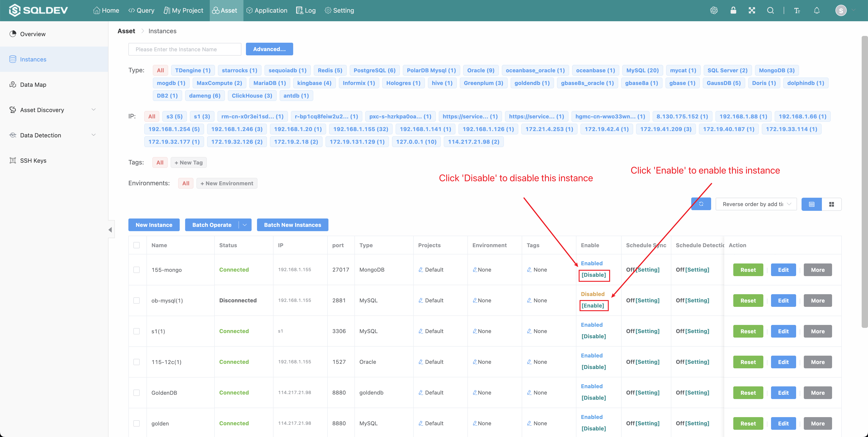The height and width of the screenshot is (437, 868).
Task: Open More actions for 155-mongo
Action: coord(817,270)
